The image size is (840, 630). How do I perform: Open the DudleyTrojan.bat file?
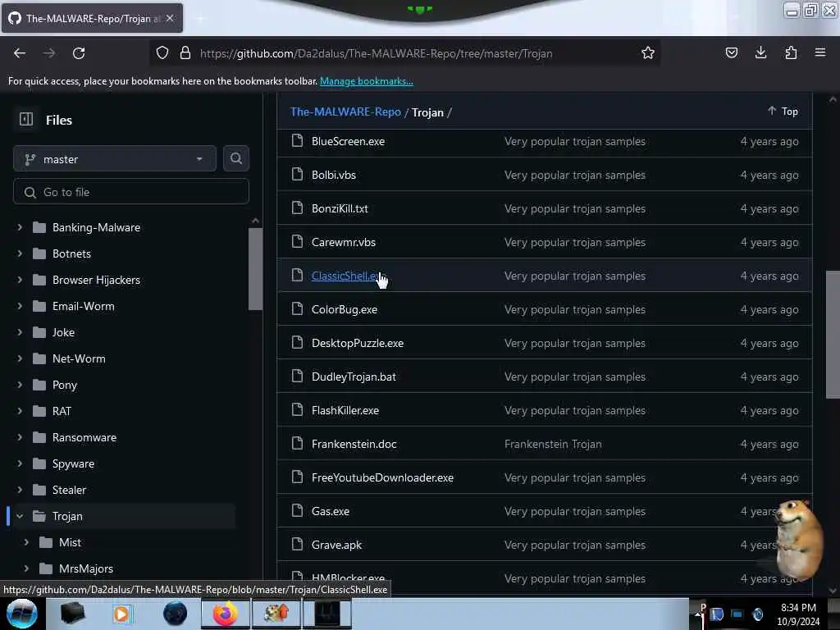[x=354, y=377]
